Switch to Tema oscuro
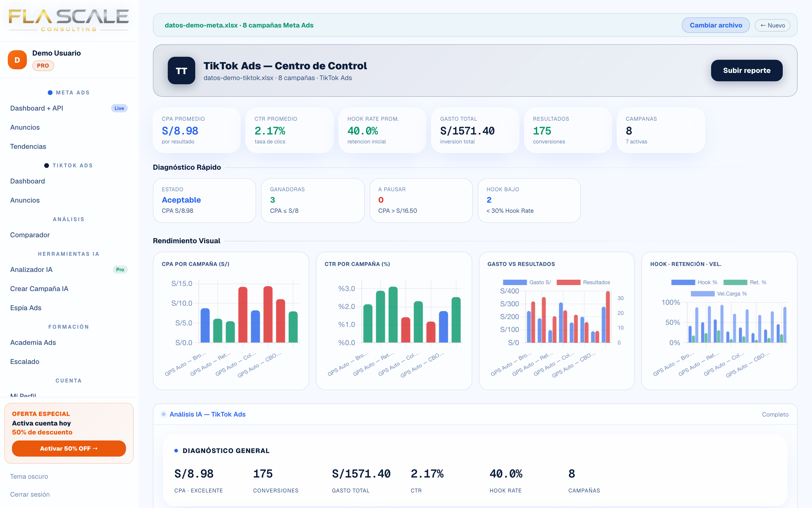 point(29,476)
